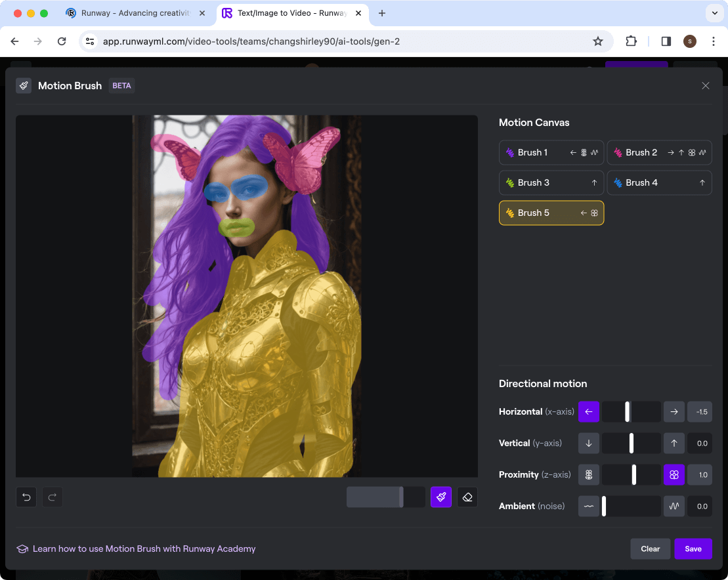The image size is (728, 580).
Task: Clear all brush strokes
Action: click(x=650, y=549)
